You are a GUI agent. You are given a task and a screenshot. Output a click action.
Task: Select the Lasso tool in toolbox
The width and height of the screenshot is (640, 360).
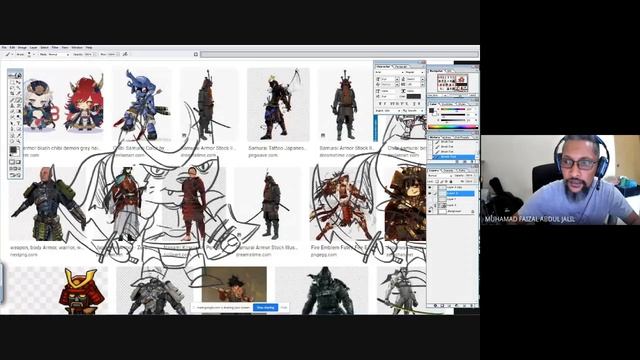(12, 87)
